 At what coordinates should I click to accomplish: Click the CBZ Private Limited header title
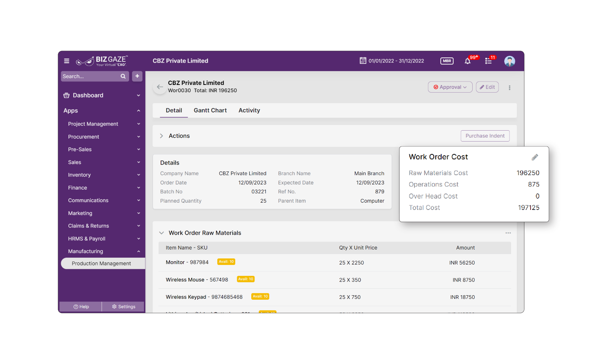(180, 61)
